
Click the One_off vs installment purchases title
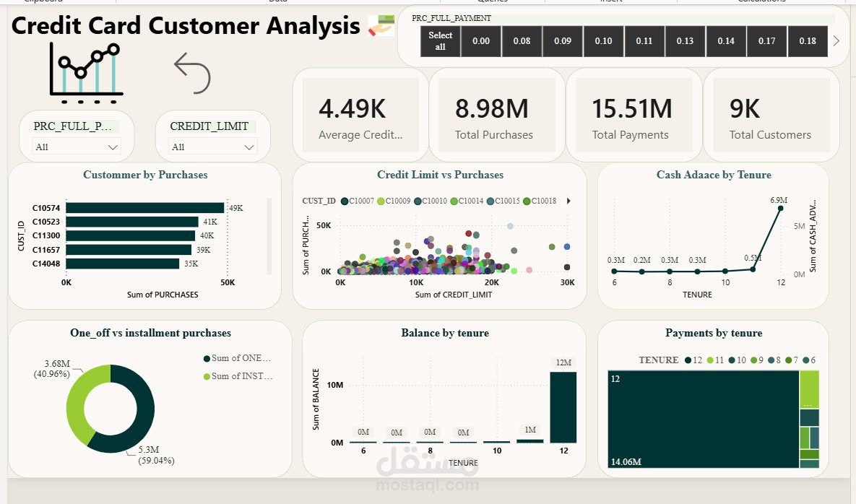click(x=151, y=333)
